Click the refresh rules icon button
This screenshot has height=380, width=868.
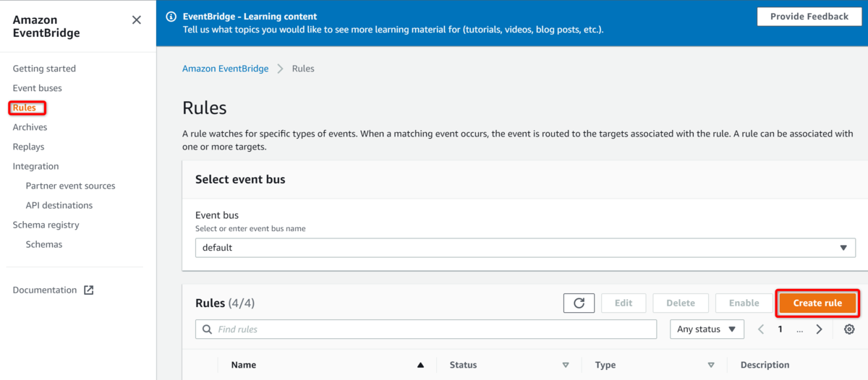pyautogui.click(x=579, y=303)
